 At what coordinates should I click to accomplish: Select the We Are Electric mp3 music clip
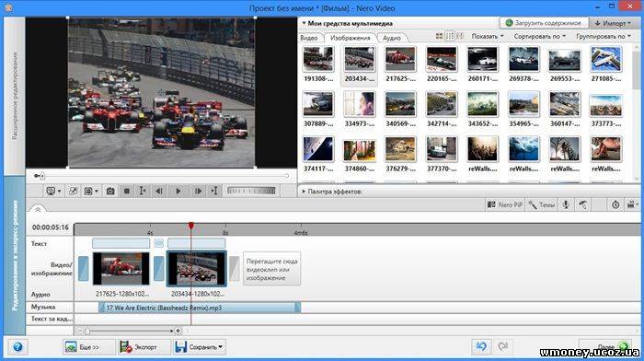click(x=200, y=308)
